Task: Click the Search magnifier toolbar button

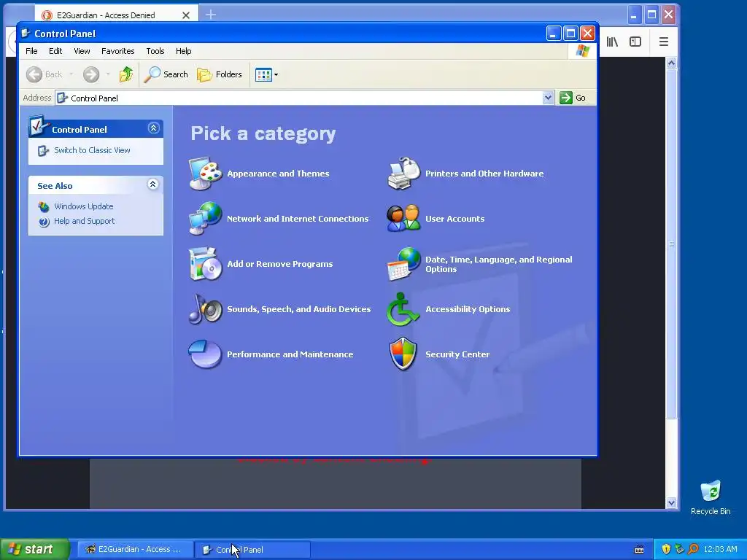Action: (x=166, y=74)
